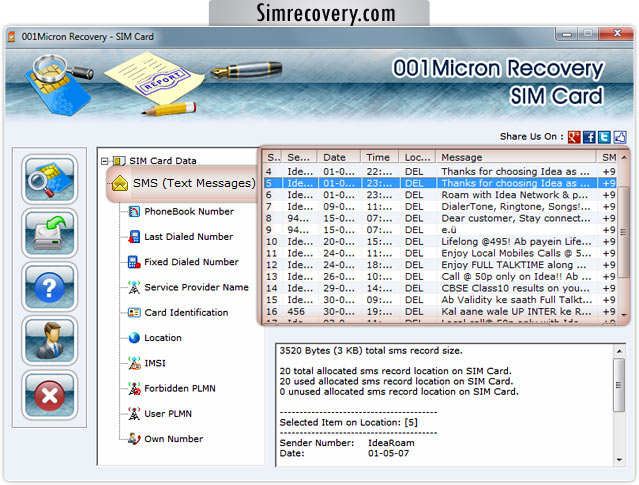Click the red X Exit button in sidebar
Image resolution: width=639 pixels, height=485 pixels.
tap(50, 395)
